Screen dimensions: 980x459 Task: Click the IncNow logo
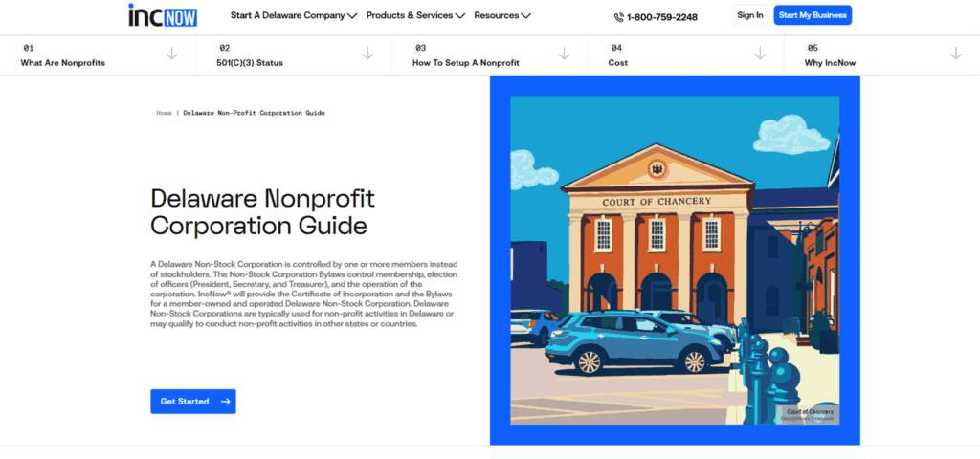163,15
